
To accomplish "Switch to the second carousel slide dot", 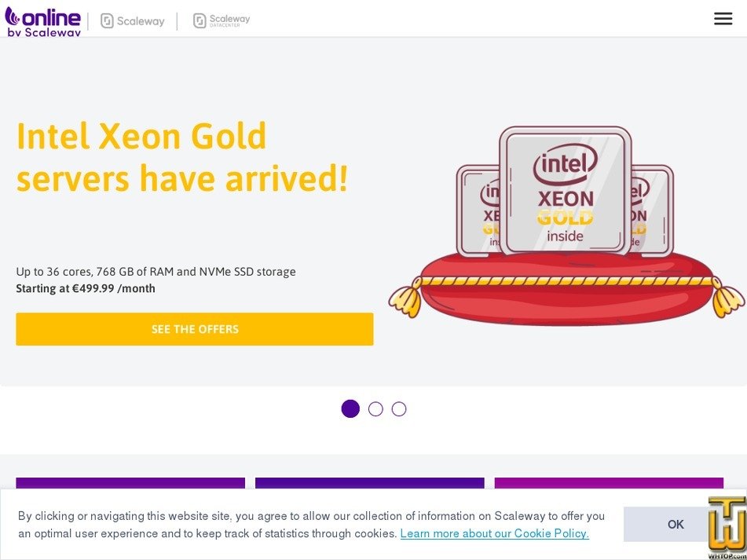I will [375, 409].
